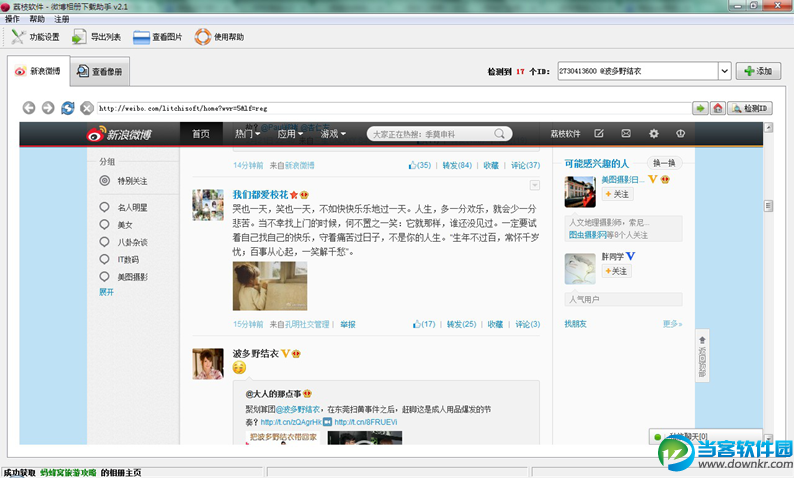This screenshot has height=478, width=794.
Task: Open the 荔枝软件 profile link
Action: tap(565, 134)
